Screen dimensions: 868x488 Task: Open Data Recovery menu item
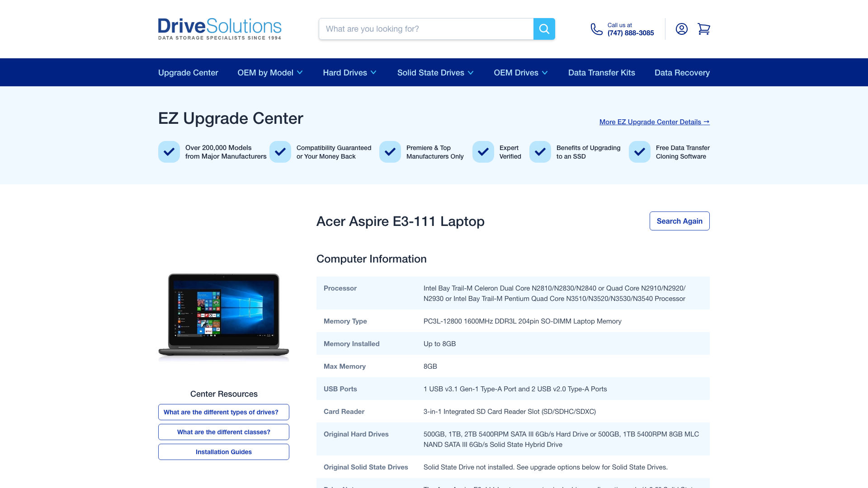pyautogui.click(x=682, y=73)
